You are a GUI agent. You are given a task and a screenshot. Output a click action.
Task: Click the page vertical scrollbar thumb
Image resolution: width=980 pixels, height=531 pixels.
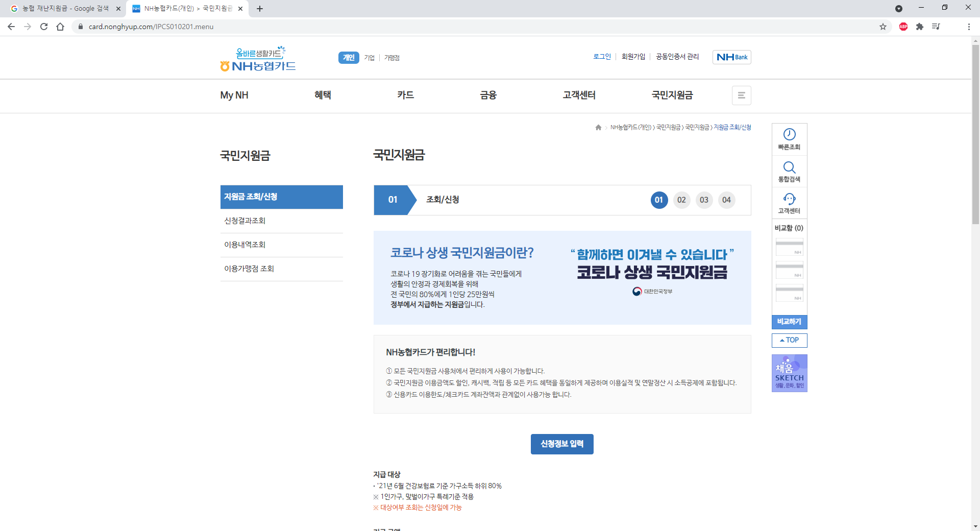point(975,134)
